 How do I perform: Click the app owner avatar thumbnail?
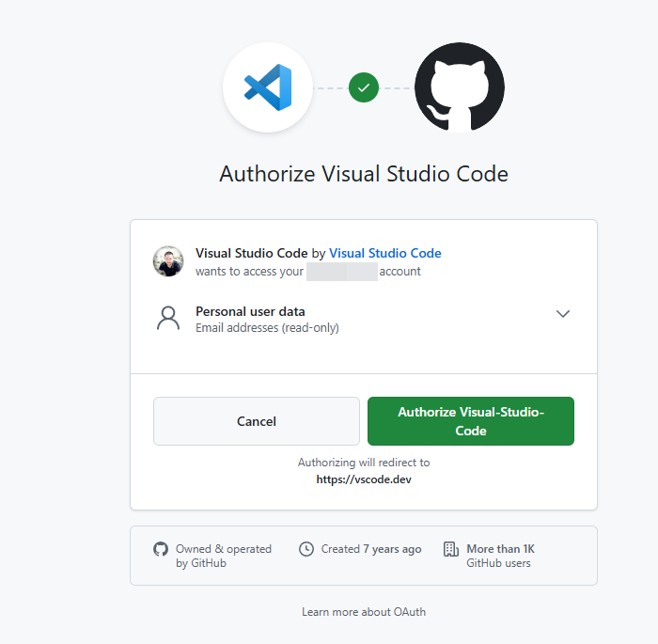(168, 261)
